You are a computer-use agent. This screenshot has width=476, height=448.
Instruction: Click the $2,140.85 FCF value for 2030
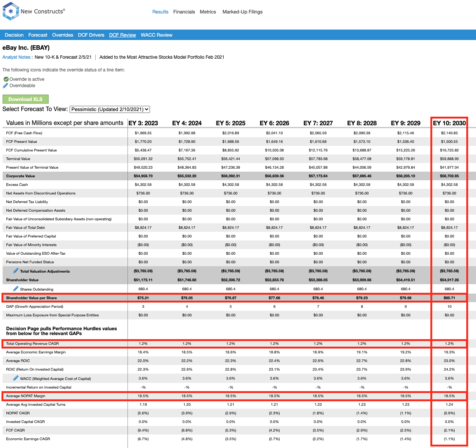[x=449, y=133]
